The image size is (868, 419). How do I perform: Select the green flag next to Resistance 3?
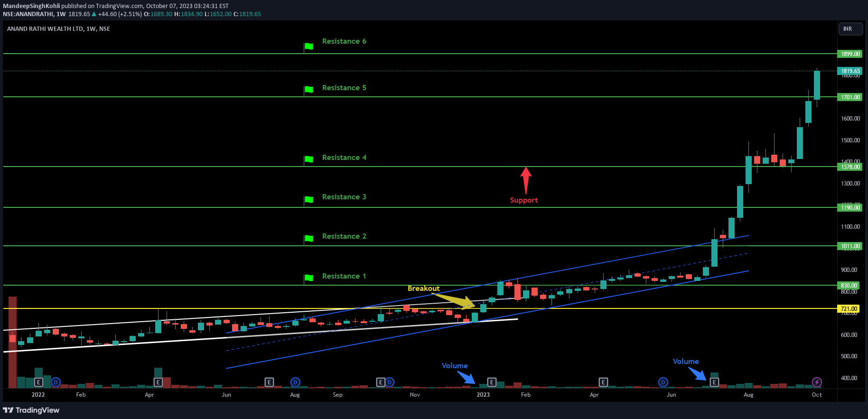(x=308, y=200)
